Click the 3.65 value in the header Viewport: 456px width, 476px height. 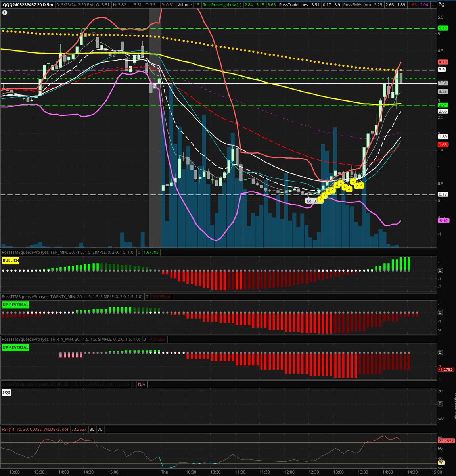(x=272, y=5)
